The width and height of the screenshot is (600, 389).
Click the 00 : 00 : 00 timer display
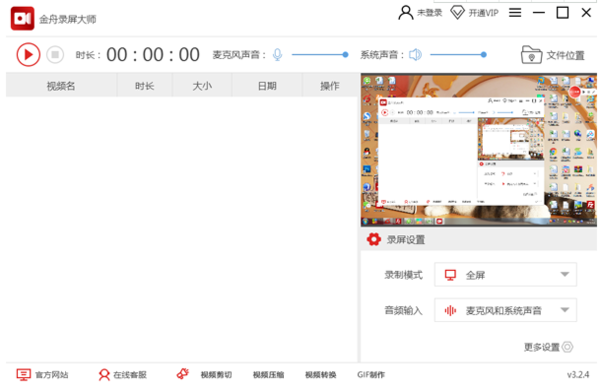pyautogui.click(x=153, y=55)
